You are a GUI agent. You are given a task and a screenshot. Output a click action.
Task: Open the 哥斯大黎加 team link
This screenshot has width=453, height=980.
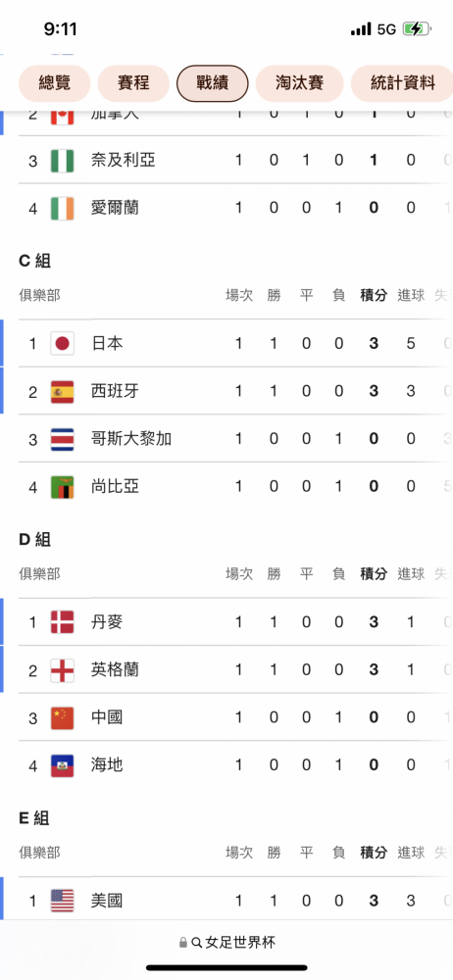click(130, 439)
